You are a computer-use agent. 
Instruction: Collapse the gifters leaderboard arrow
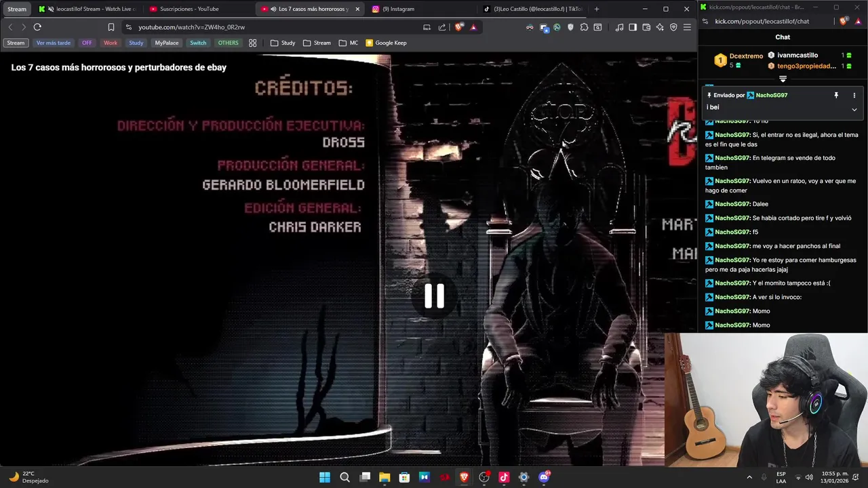tap(783, 79)
